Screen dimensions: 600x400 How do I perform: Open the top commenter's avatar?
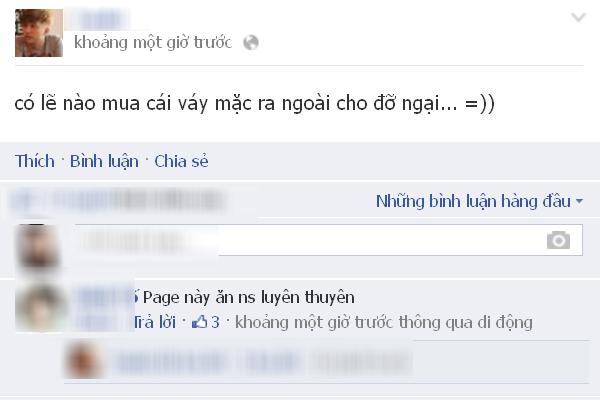tap(40, 308)
